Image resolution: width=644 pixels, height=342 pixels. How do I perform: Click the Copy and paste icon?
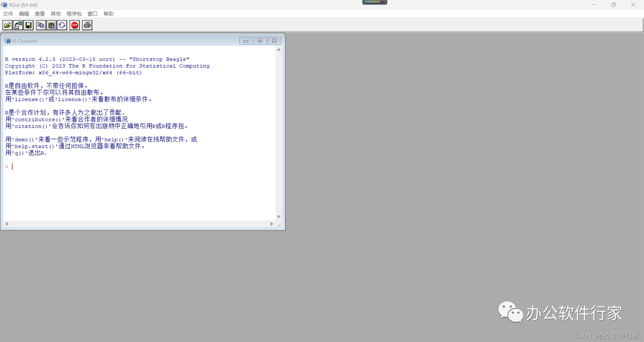(x=62, y=25)
